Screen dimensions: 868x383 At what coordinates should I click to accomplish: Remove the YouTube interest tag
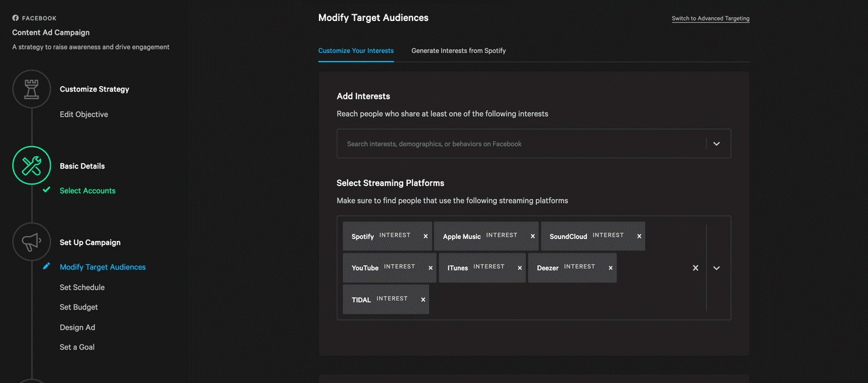tap(430, 268)
